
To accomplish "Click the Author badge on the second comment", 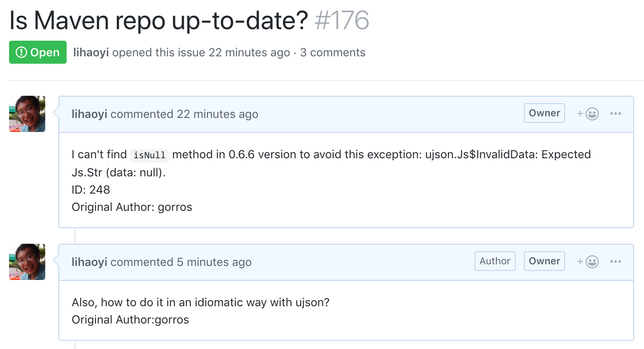I will 495,261.
